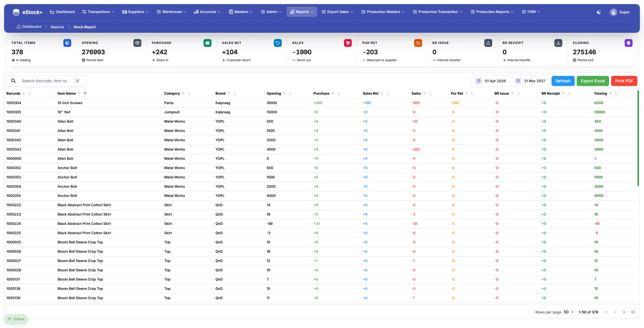Click the BR Receipt download icon

tap(558, 43)
